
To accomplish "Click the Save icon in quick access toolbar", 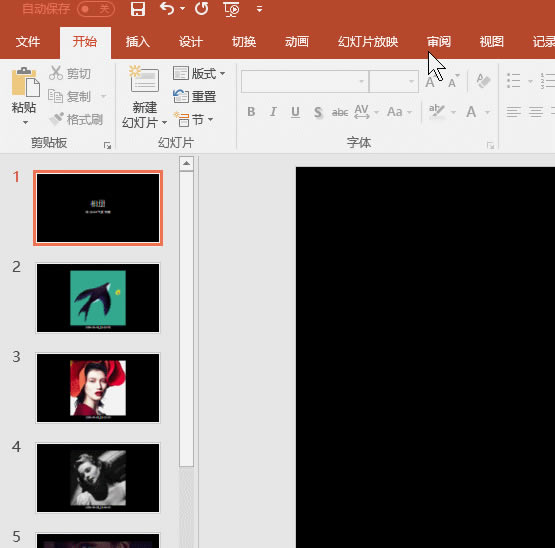I will 138,9.
